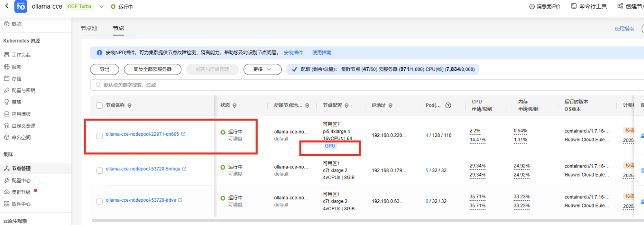The image size is (644, 225).
Task: Click the usage guide link in NPD banner
Action: 322,53
